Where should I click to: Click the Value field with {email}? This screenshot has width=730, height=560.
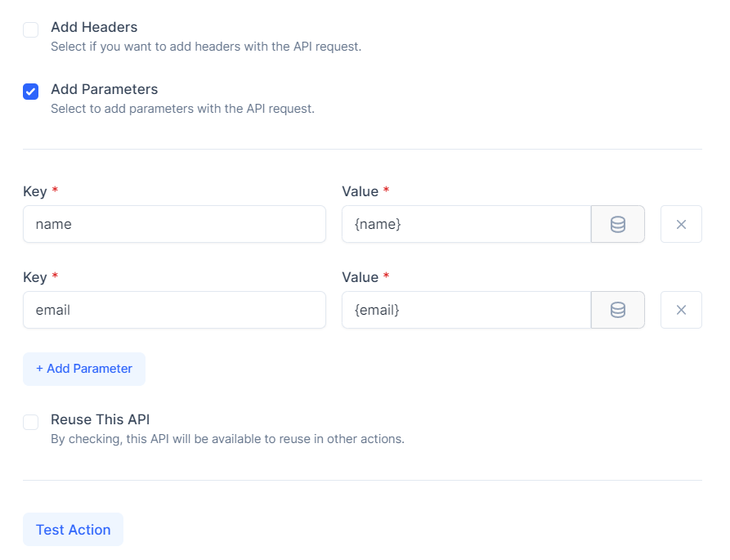point(467,310)
